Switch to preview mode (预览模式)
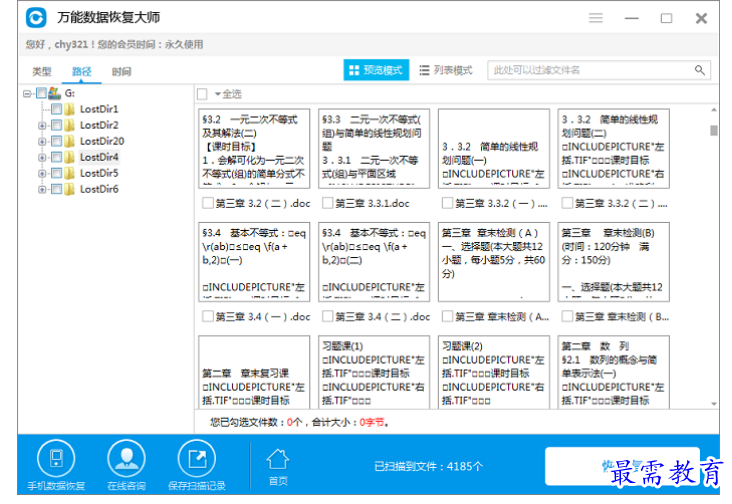732x504 pixels. (376, 70)
